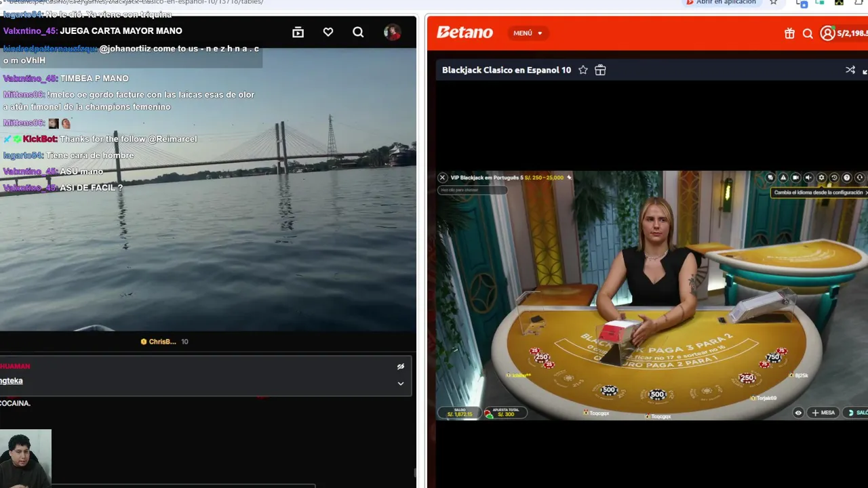868x488 pixels.
Task: Bookmark this page with browser star
Action: coord(773,2)
